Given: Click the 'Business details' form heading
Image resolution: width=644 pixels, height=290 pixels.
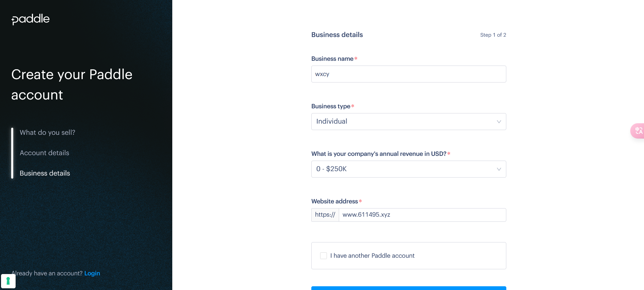Looking at the screenshot, I should (337, 35).
